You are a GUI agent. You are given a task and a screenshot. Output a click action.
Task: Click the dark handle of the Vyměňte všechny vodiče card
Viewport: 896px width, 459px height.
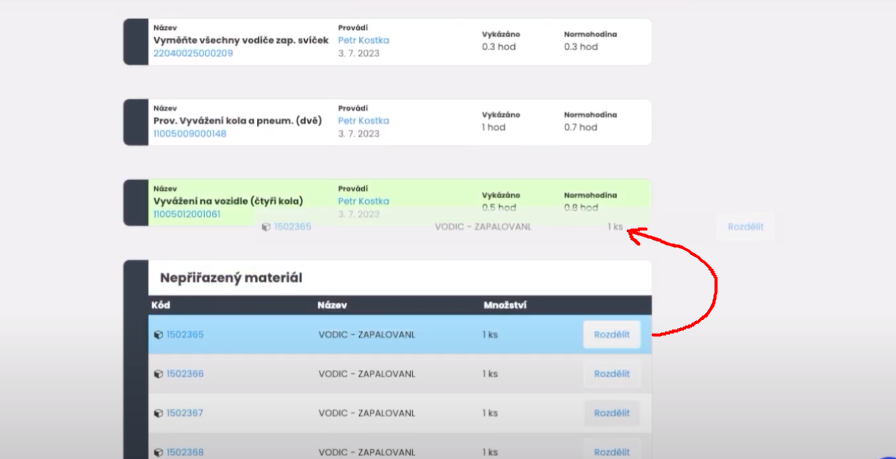(136, 42)
